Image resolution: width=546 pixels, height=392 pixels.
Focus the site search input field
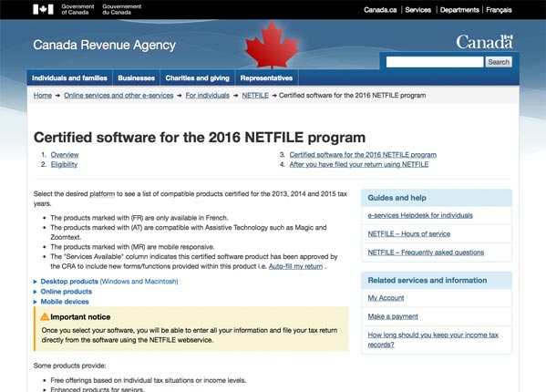click(435, 62)
